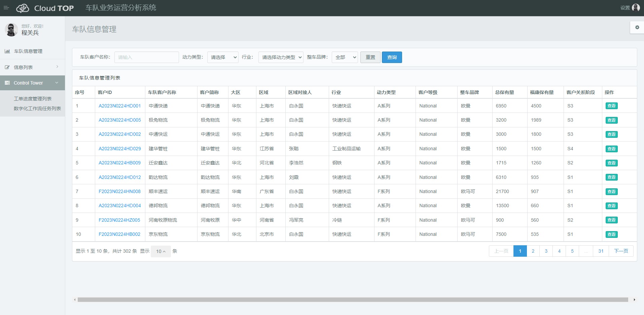This screenshot has width=644, height=315.
Task: Click 查看 for 迁安鑫达 row
Action: click(611, 163)
